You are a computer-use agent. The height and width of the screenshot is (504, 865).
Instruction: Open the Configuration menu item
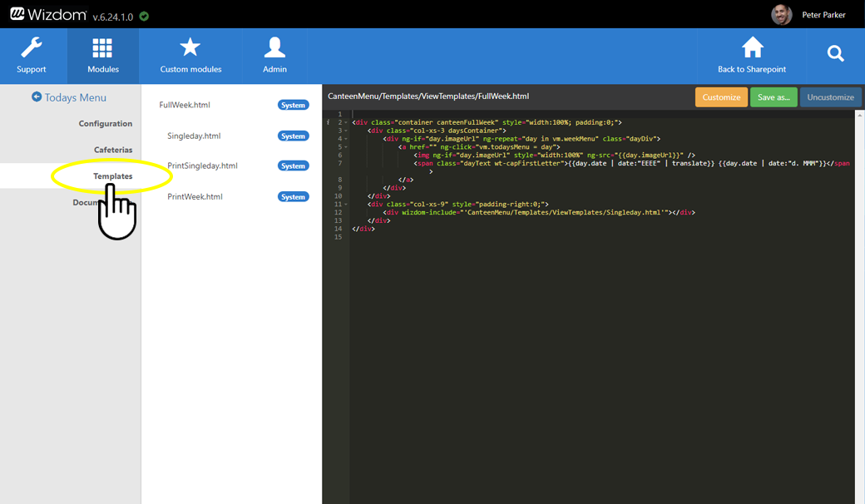(x=106, y=124)
